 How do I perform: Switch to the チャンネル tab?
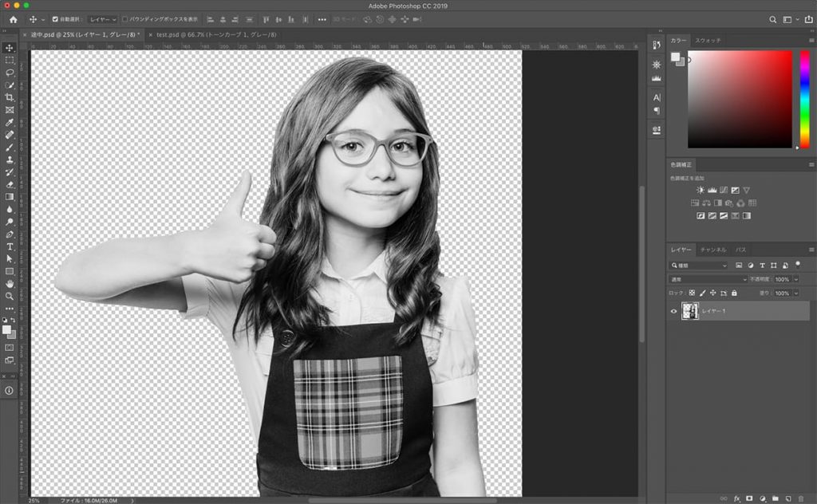(712, 250)
